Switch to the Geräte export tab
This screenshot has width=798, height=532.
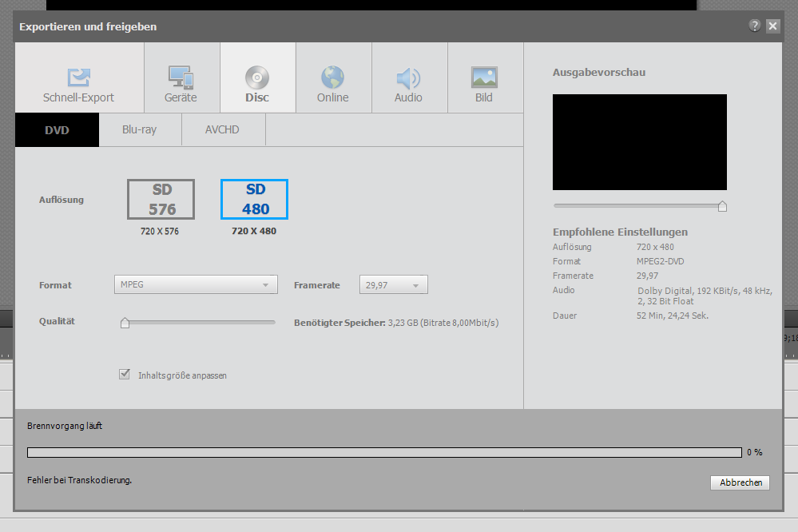coord(181,77)
